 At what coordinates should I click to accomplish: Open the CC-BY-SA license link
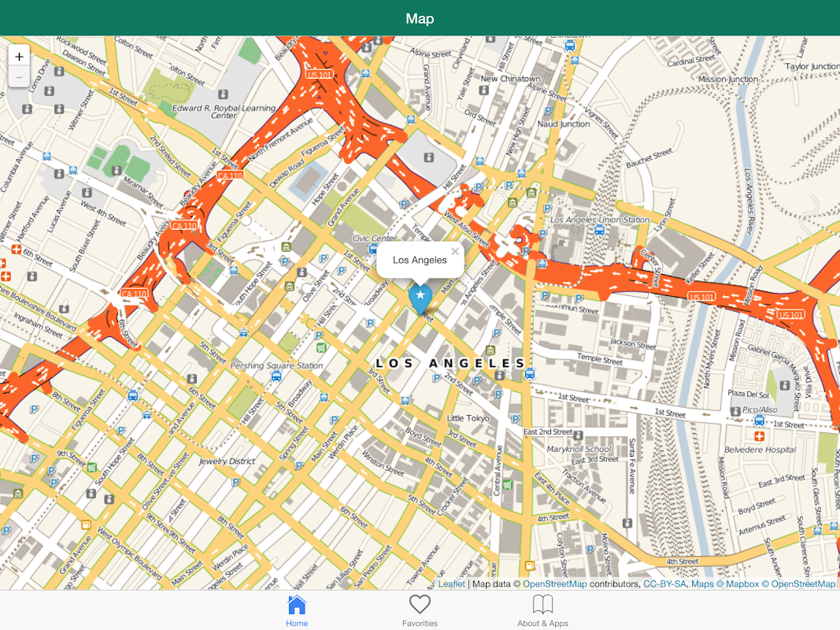click(x=664, y=584)
